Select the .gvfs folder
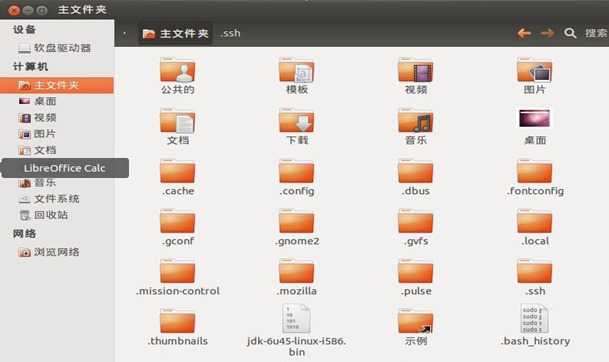The image size is (609, 362). click(x=416, y=227)
